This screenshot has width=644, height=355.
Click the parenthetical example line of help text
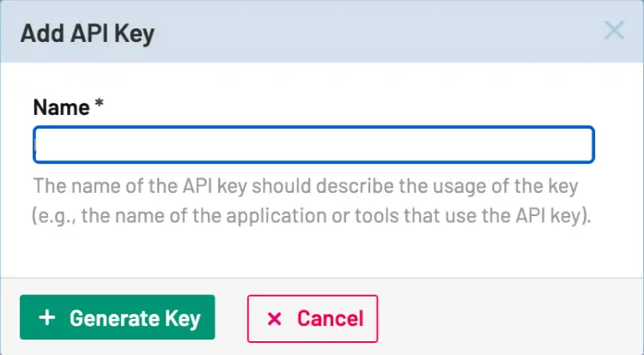point(313,216)
